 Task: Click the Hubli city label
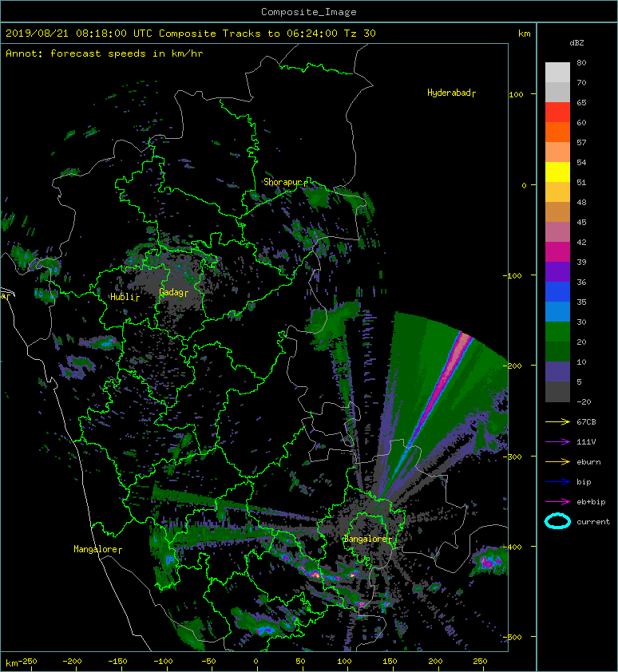click(125, 297)
